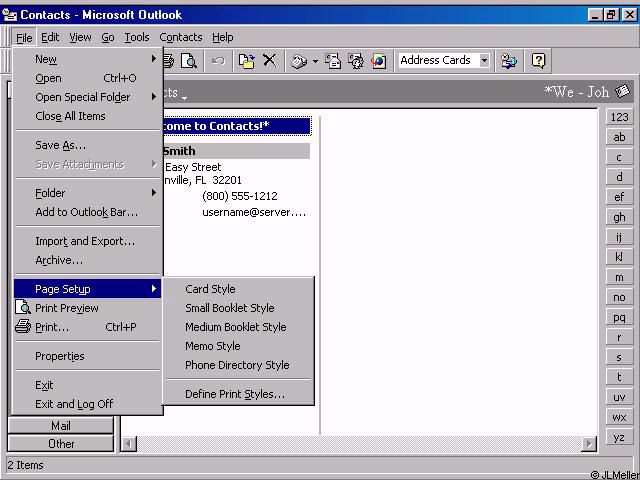Jump to the yz index tab
640x480 pixels.
619,437
